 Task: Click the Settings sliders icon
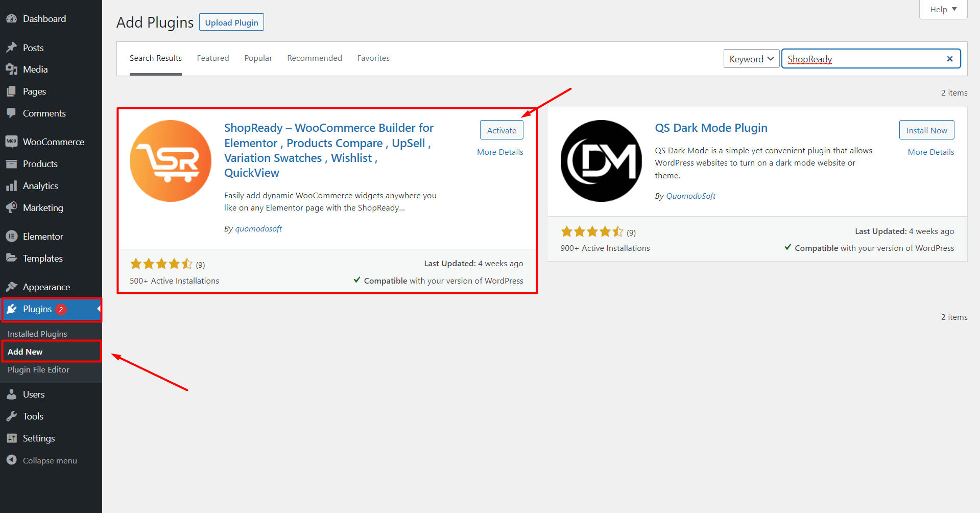click(x=12, y=438)
